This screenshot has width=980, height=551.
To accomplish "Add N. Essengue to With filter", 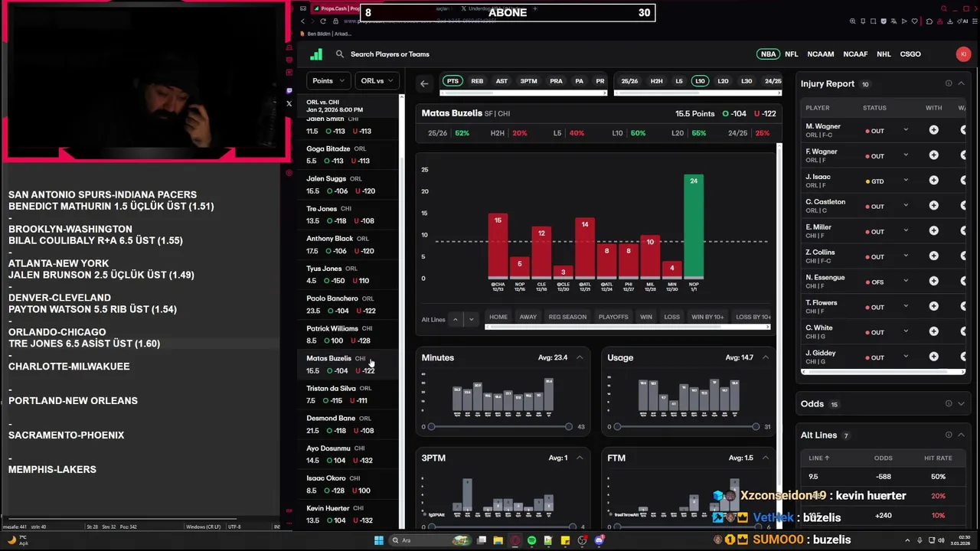I will [933, 282].
